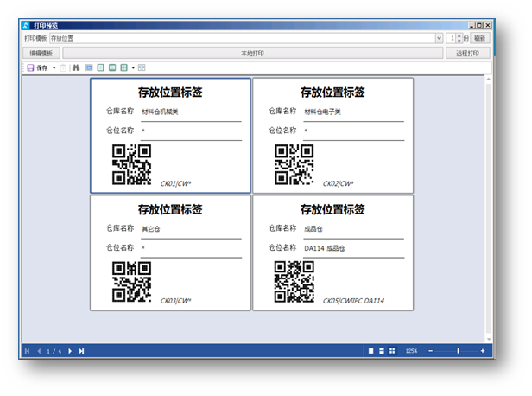Click the QR code on CK01 label
This screenshot has height=396, width=532.
(131, 165)
